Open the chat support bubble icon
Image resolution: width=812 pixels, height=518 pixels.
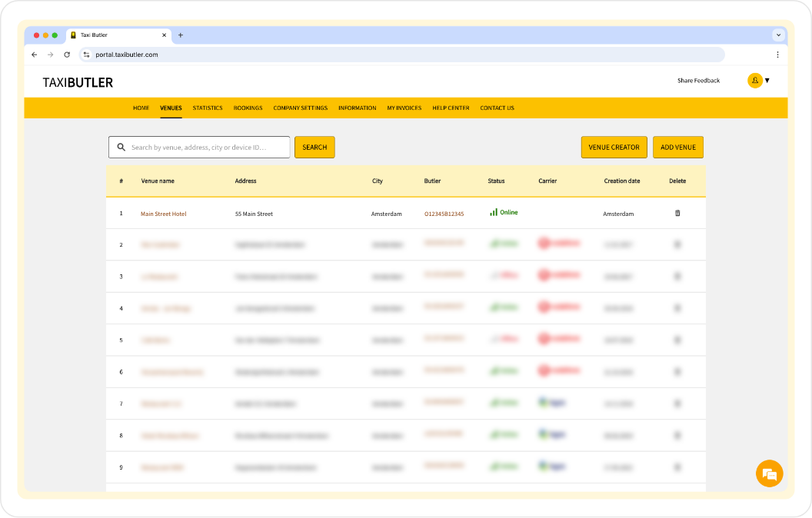[x=769, y=473]
